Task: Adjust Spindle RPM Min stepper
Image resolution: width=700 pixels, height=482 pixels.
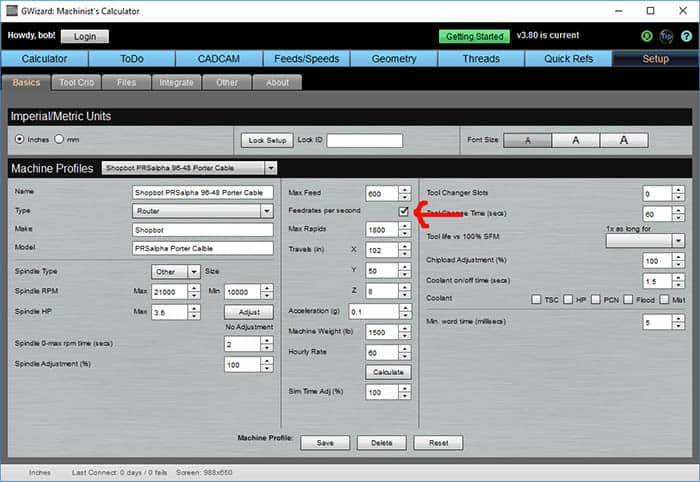Action: tap(267, 292)
